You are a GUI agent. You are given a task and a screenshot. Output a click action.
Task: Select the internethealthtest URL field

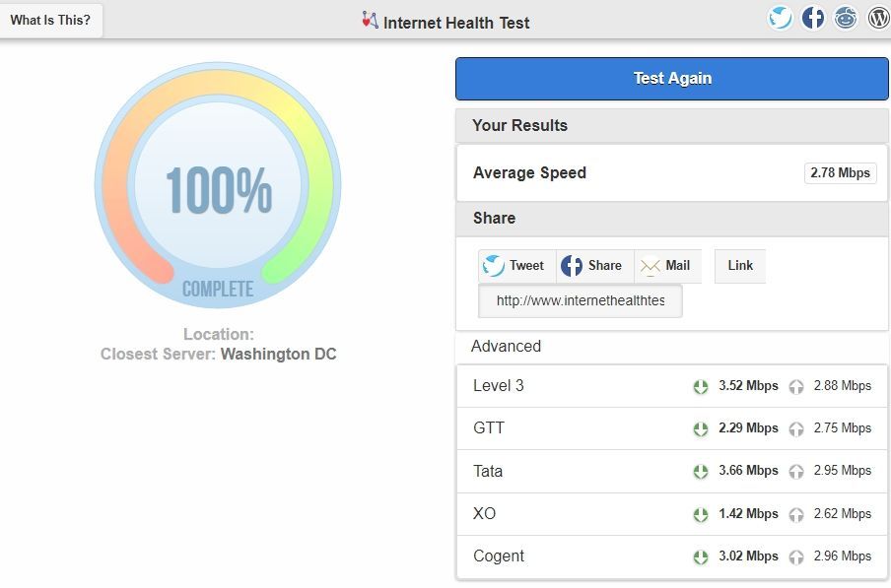click(580, 300)
